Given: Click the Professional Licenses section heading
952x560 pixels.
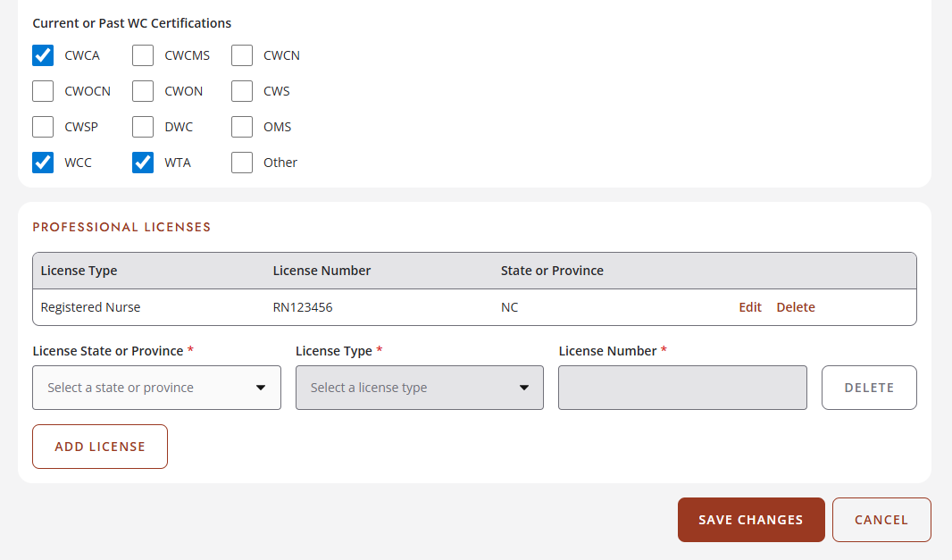Looking at the screenshot, I should 121,227.
